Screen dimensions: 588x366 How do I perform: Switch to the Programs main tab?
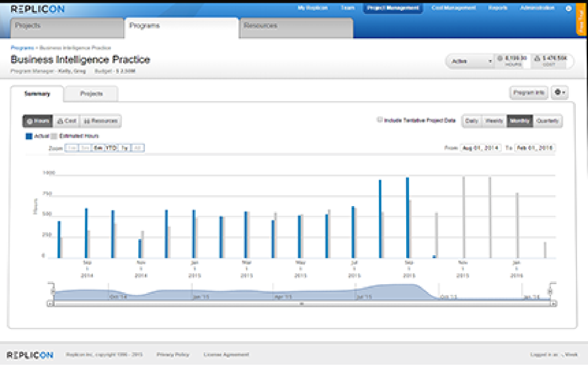point(181,28)
